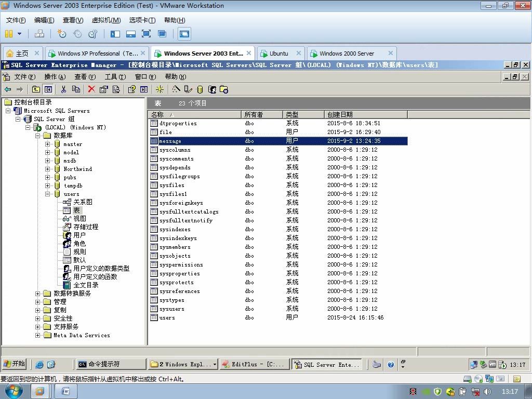Toggle the VMware thumbnail bar icon

coord(130,34)
